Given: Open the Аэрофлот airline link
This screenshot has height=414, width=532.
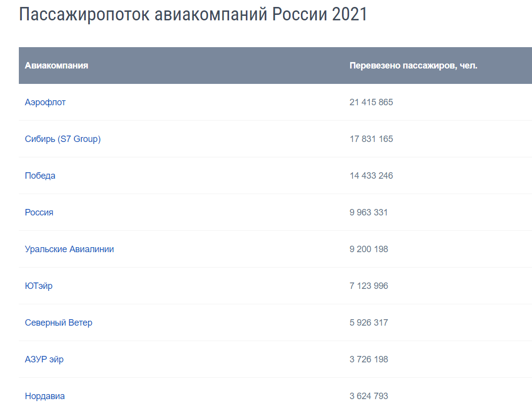Looking at the screenshot, I should tap(45, 102).
